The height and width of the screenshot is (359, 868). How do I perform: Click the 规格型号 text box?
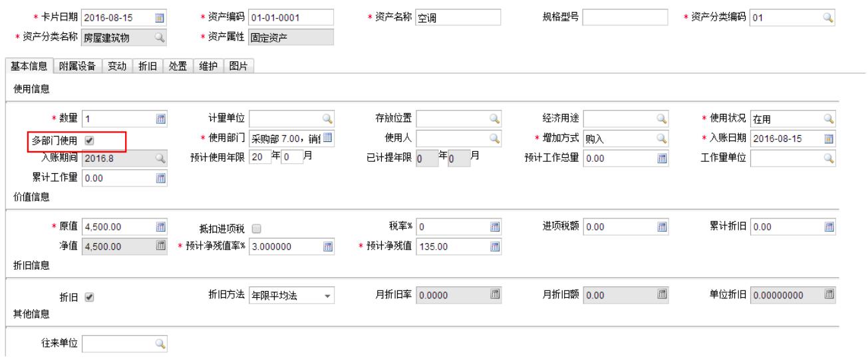(625, 18)
